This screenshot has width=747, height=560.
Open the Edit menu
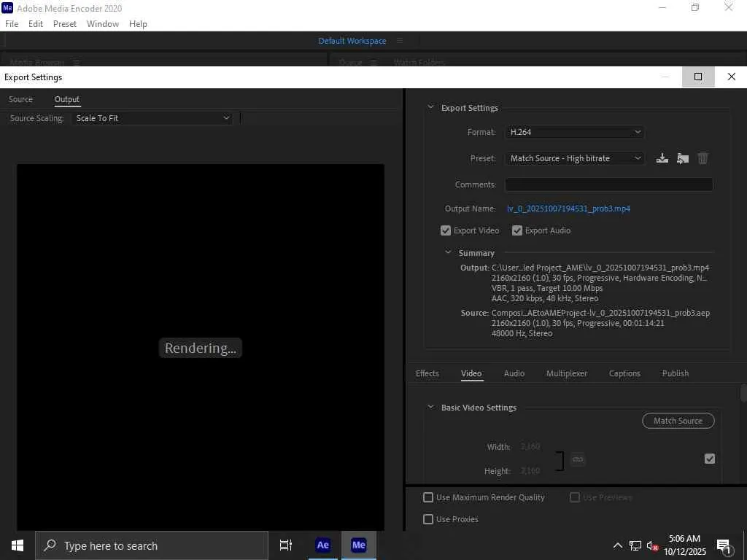point(36,24)
